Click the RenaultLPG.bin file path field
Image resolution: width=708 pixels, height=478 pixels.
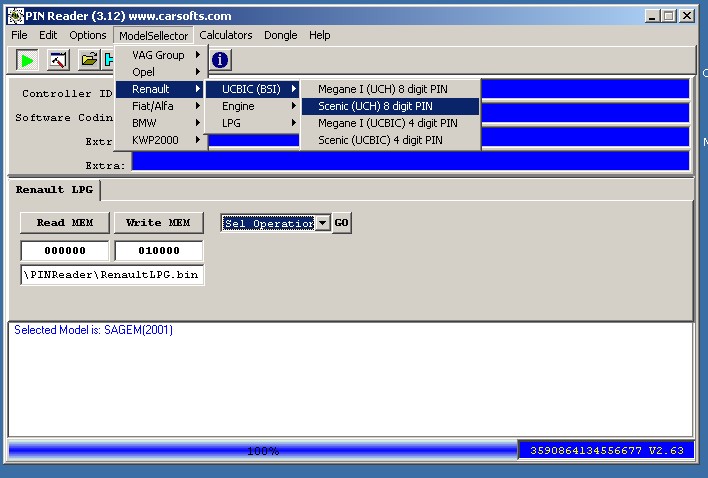pyautogui.click(x=112, y=274)
